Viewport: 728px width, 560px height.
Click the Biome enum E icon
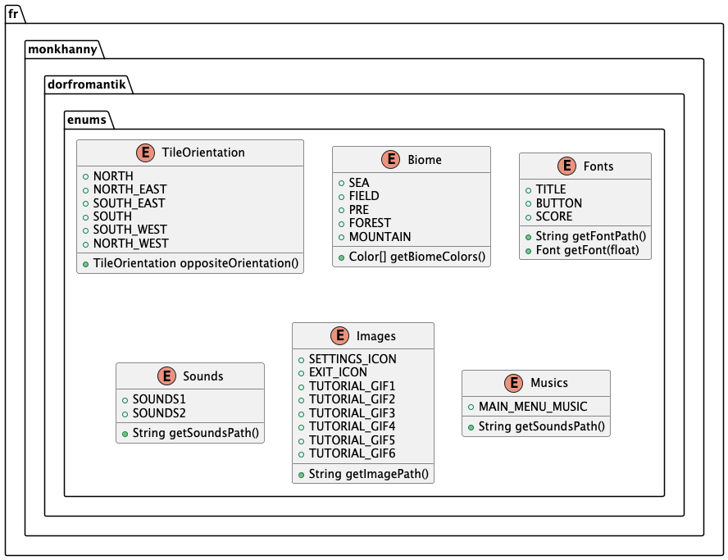(390, 159)
